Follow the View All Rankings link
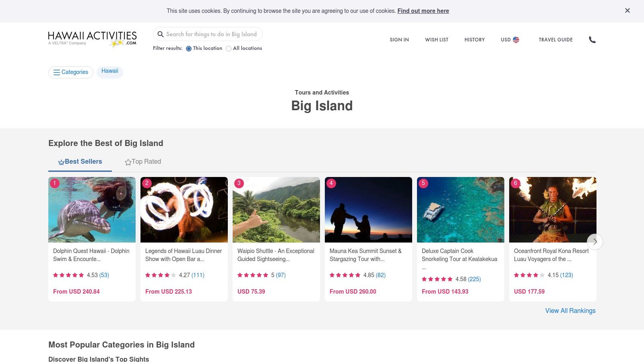The height and width of the screenshot is (362, 644). click(x=570, y=311)
